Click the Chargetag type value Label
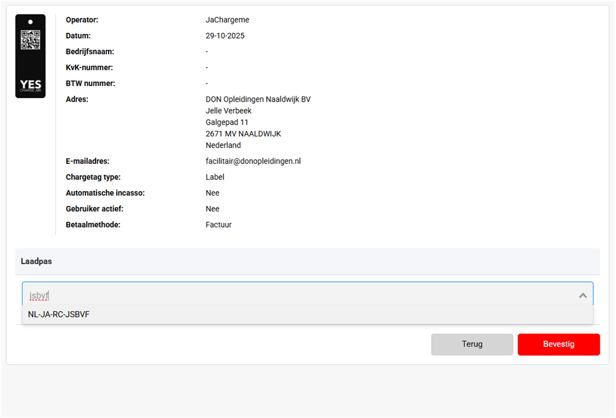This screenshot has width=616, height=418. (x=215, y=177)
